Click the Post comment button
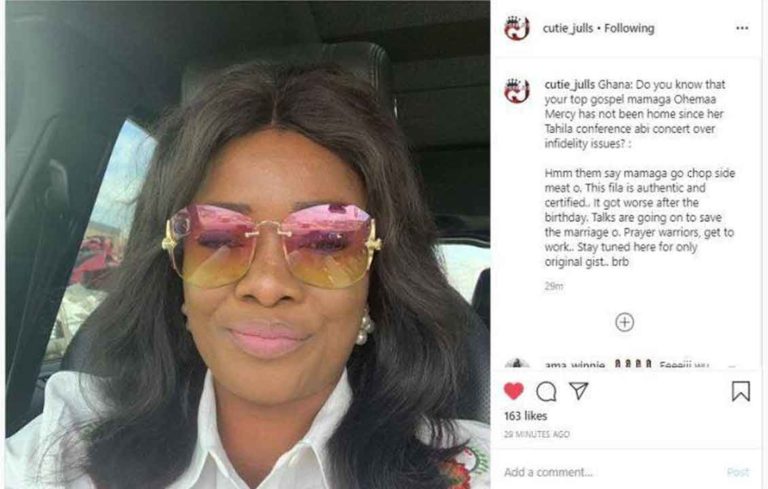Image resolution: width=768 pixels, height=489 pixels. 738,472
